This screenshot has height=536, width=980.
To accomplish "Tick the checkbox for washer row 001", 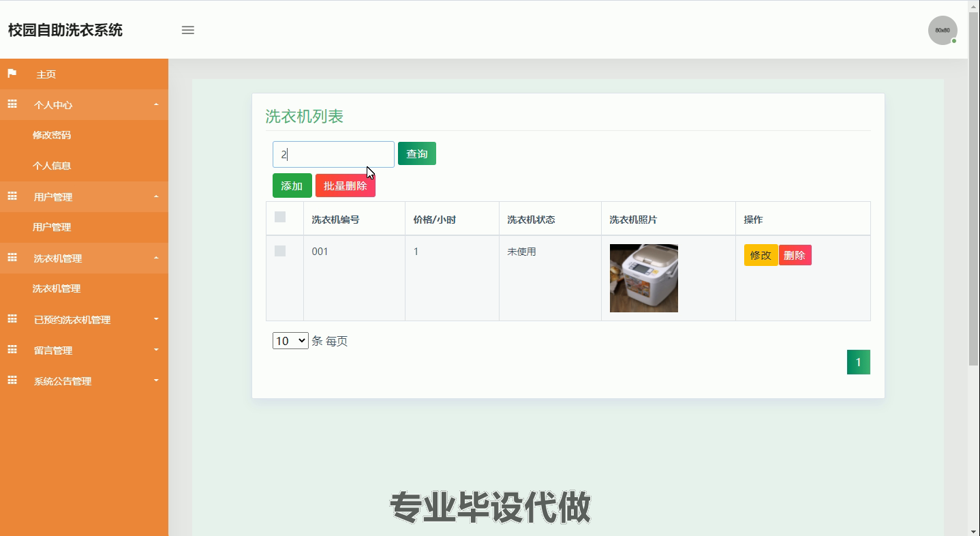I will coord(280,251).
